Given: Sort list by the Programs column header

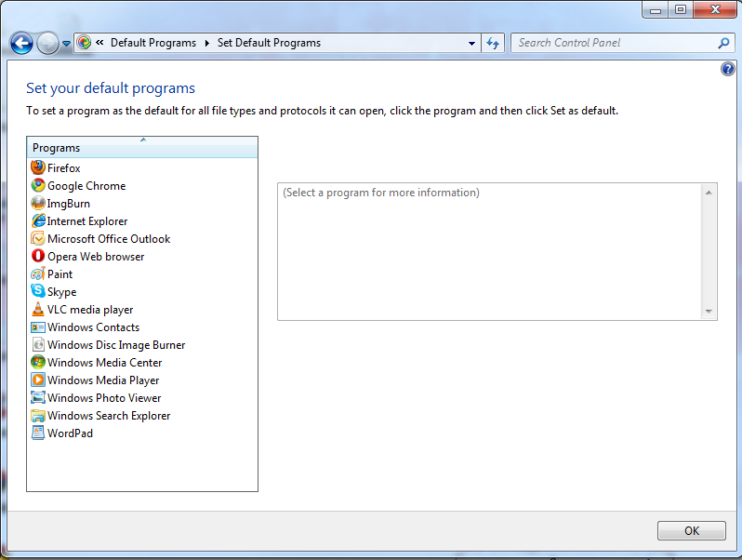Looking at the screenshot, I should click(x=142, y=147).
